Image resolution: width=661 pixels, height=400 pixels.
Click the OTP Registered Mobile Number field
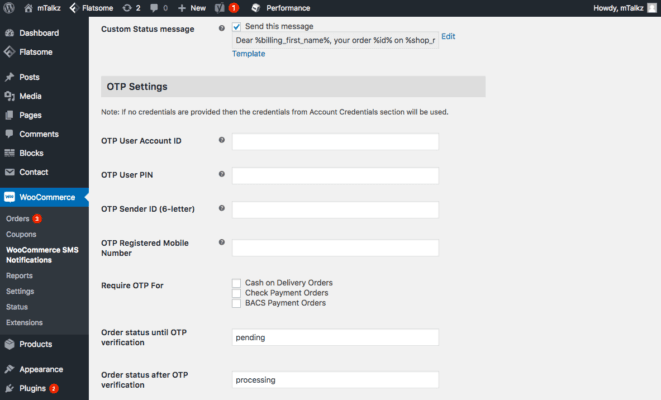(335, 248)
